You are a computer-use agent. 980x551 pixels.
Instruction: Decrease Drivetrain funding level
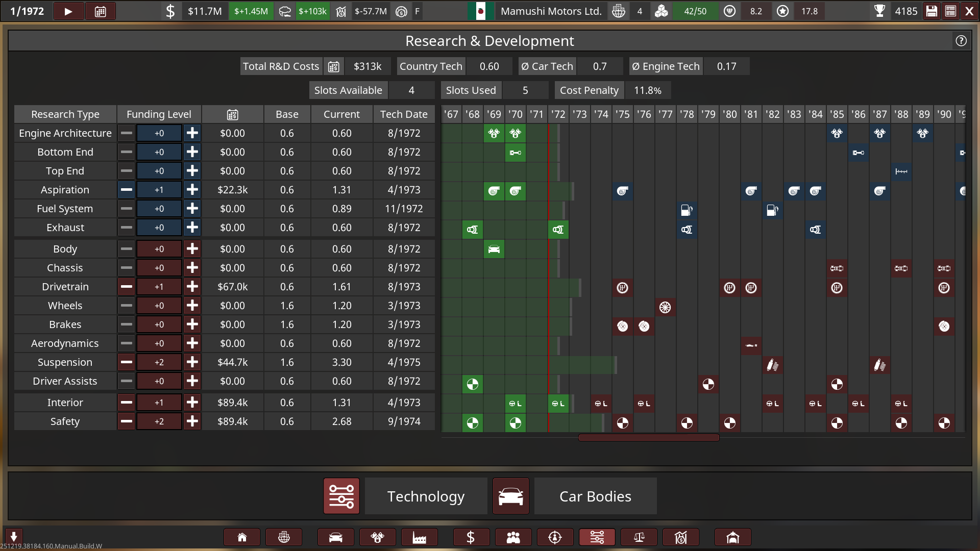point(127,287)
